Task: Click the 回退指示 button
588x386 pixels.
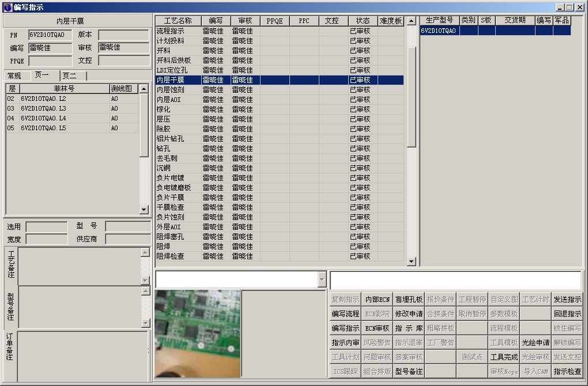Action: [x=567, y=313]
